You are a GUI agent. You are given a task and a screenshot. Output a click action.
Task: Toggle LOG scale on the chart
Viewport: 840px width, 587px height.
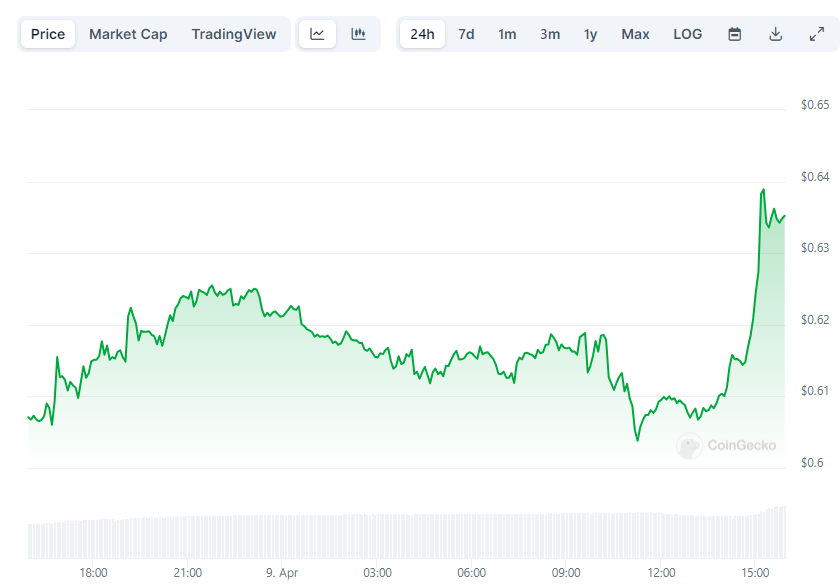pos(687,34)
